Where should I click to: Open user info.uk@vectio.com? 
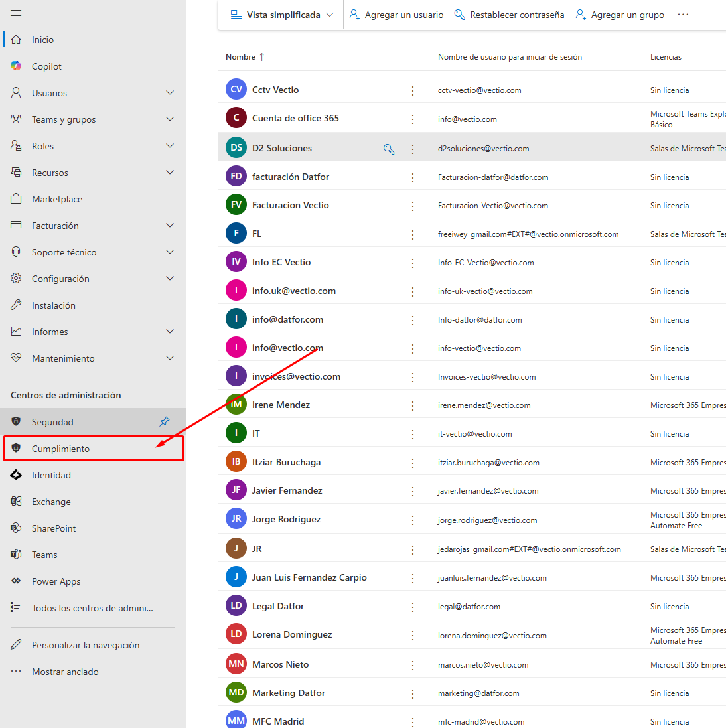click(293, 291)
